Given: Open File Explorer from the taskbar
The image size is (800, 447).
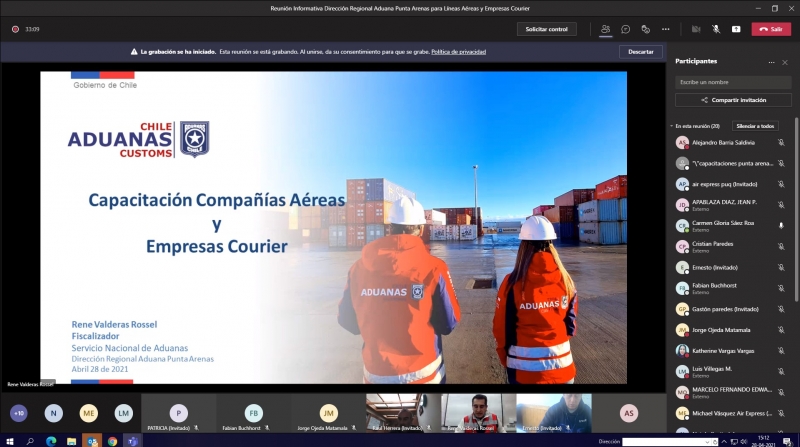Looking at the screenshot, I should point(71,441).
